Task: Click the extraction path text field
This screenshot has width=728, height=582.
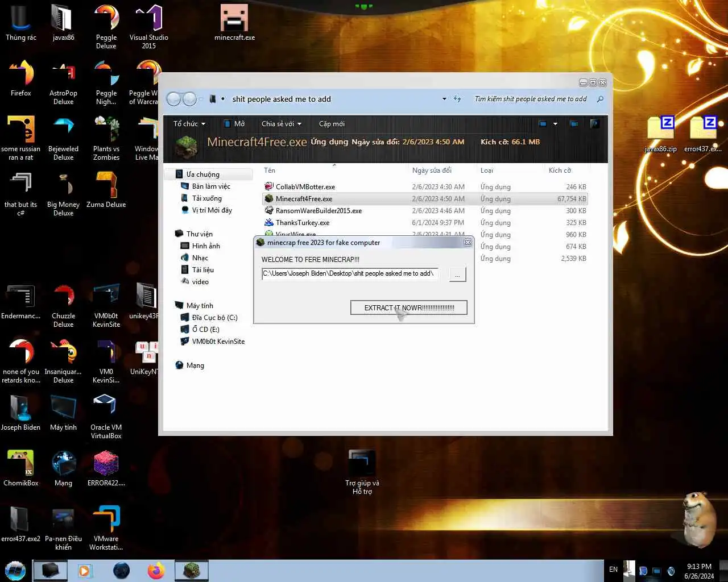Action: (350, 274)
